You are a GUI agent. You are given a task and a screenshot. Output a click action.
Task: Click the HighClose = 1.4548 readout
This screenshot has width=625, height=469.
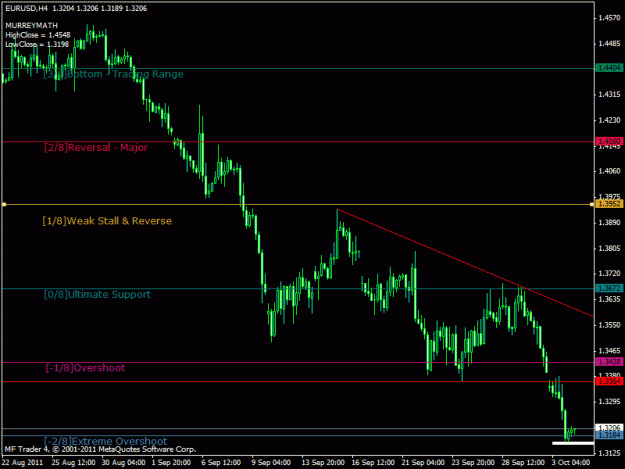(x=38, y=35)
